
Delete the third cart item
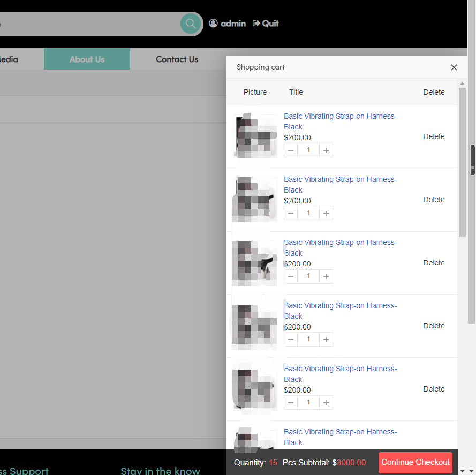coord(434,263)
